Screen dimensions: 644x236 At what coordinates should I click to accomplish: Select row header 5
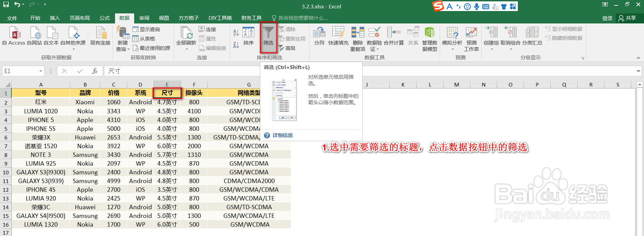click(6, 129)
